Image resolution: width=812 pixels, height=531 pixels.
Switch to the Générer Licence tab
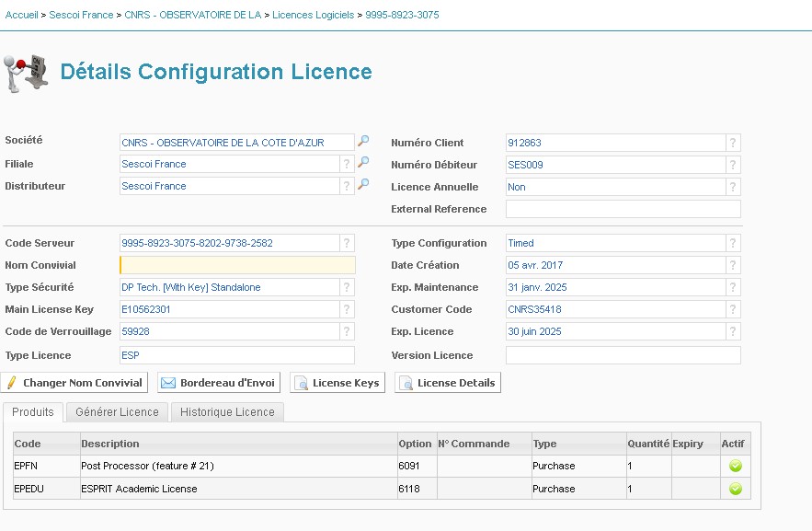[117, 412]
